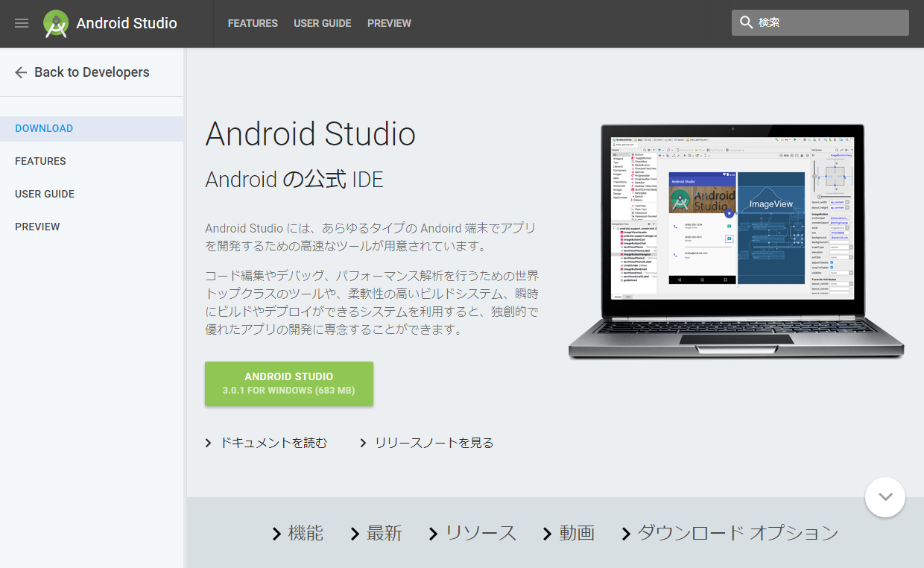This screenshot has width=924, height=568.
Task: Download Android Studio 3.0.1 for Windows
Action: [x=288, y=384]
